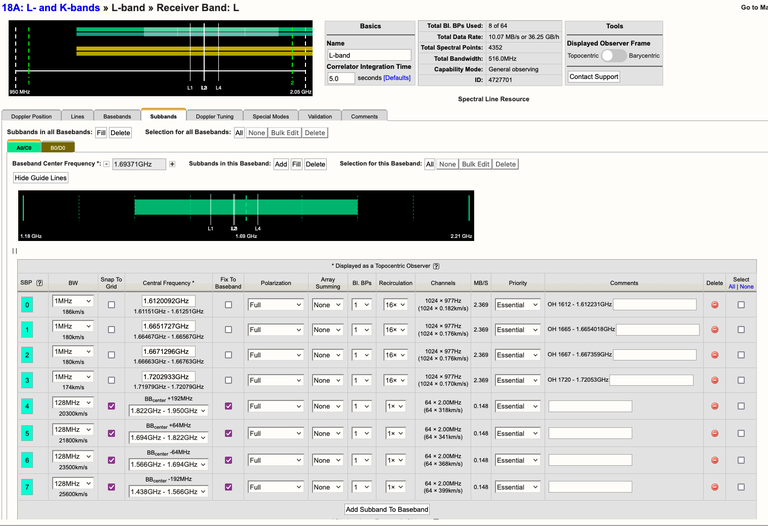Click the minus icon beside Baseband Center Frequency
Image resolution: width=768 pixels, height=526 pixels.
point(107,164)
